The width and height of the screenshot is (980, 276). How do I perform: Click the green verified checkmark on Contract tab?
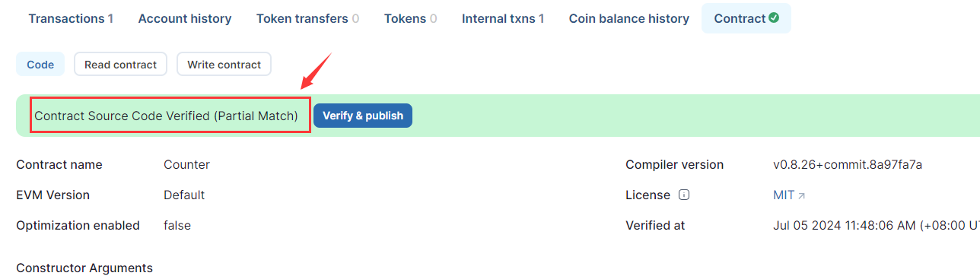tap(774, 17)
